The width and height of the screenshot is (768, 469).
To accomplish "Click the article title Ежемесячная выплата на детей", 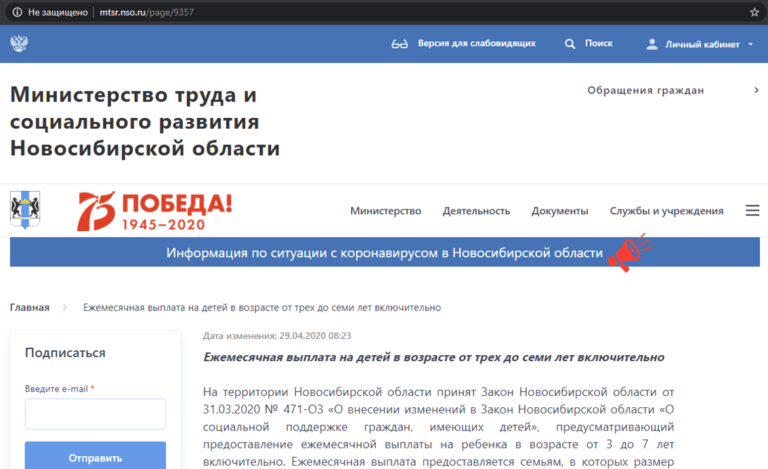I will click(433, 357).
